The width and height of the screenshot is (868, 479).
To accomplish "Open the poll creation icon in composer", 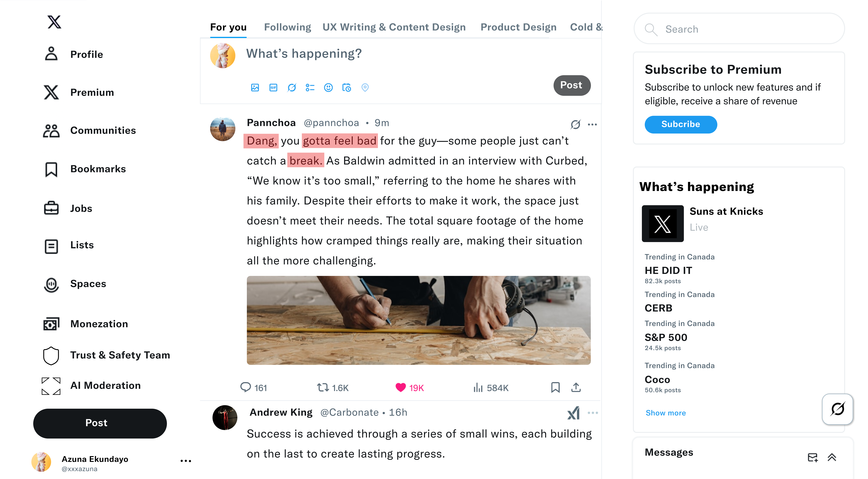I will tap(310, 88).
